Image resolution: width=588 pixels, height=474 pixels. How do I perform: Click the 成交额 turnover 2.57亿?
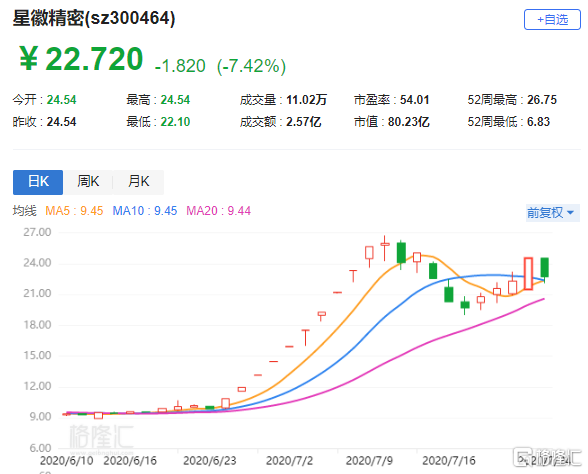click(x=303, y=122)
